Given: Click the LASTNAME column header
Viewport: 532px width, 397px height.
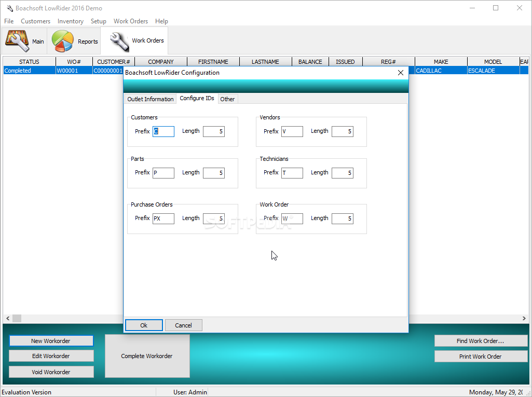Looking at the screenshot, I should point(265,61).
